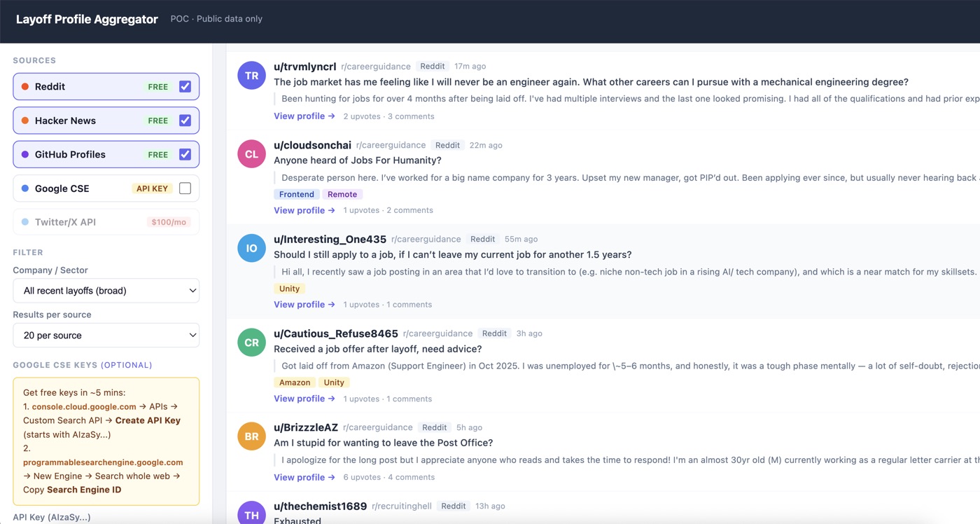Viewport: 980px width, 524px height.
Task: Open View profile link for u/BrizzzleAZ
Action: click(x=304, y=477)
